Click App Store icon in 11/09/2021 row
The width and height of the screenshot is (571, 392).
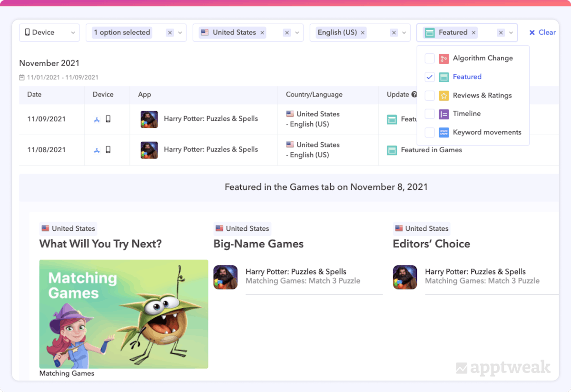pos(97,119)
